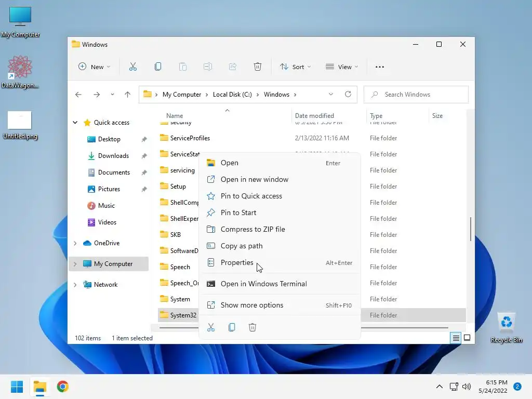Screen dimensions: 532x399
Task: Click Local Disk (C:) in the address bar
Action: (232, 95)
